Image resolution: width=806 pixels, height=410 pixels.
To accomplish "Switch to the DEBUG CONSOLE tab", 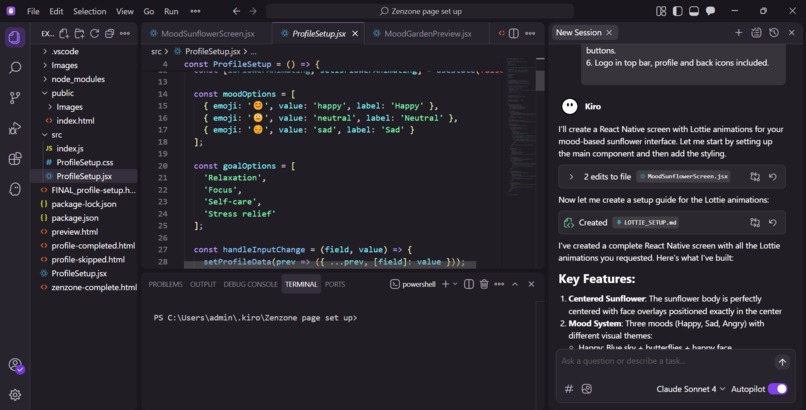I will [250, 284].
